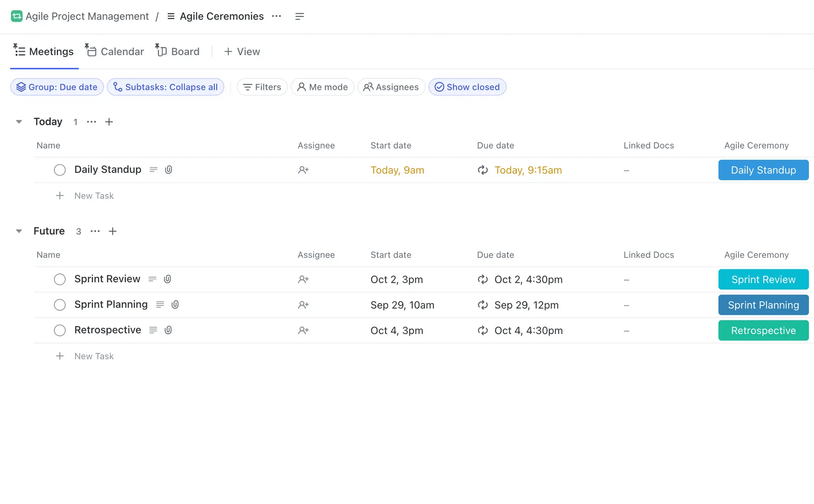814x504 pixels.
Task: Check the Daily Standup task circle
Action: pos(59,169)
